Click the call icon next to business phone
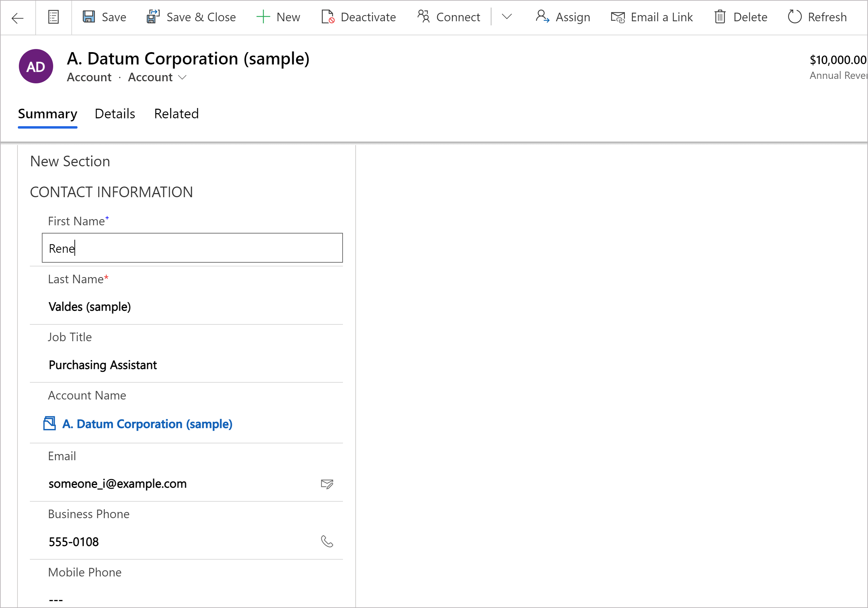 [x=326, y=541]
